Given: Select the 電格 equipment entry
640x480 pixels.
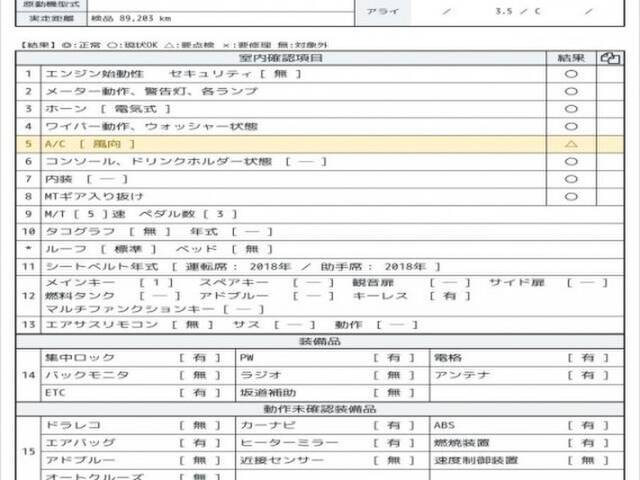Looking at the screenshot, I should coord(521,358).
